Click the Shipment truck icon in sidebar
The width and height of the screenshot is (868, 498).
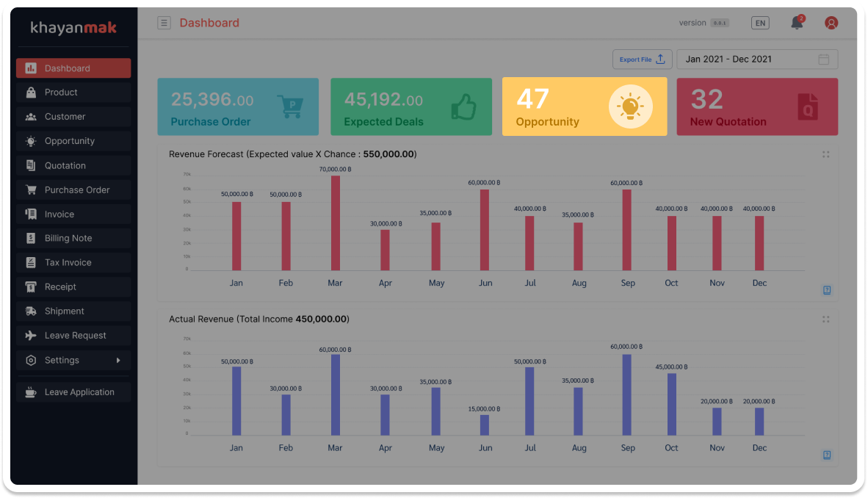click(x=31, y=311)
